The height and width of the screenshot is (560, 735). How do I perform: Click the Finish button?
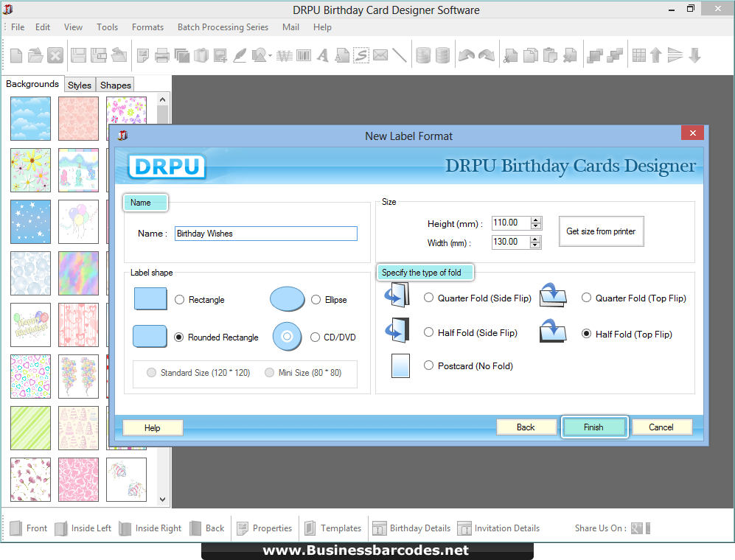click(593, 427)
